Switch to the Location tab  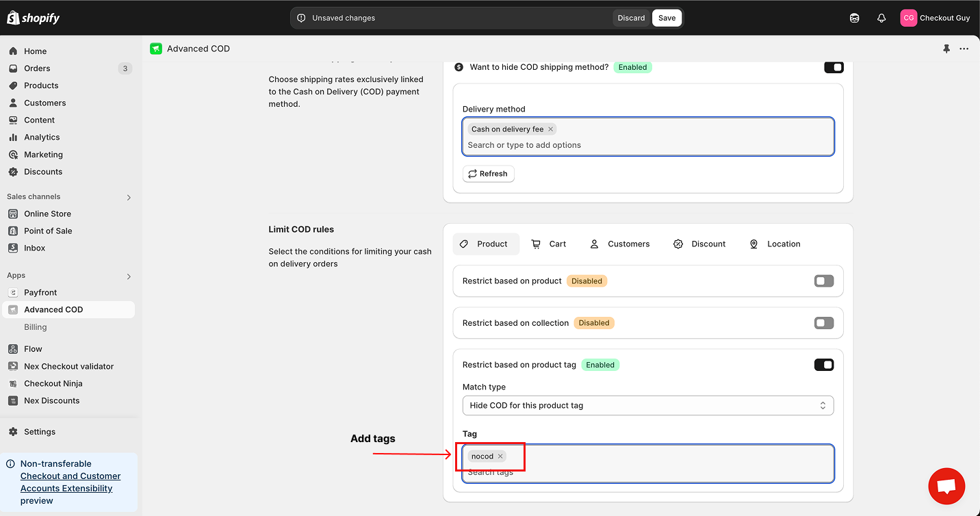tap(775, 244)
